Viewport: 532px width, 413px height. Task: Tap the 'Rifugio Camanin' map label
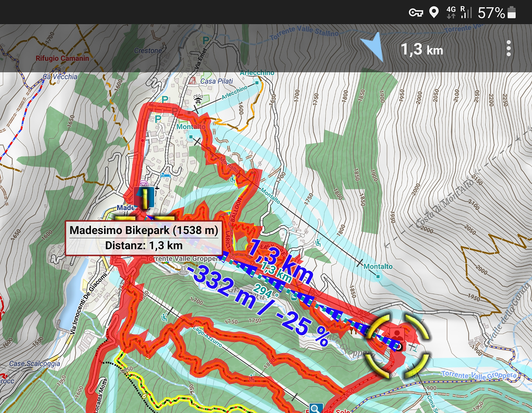coord(62,58)
